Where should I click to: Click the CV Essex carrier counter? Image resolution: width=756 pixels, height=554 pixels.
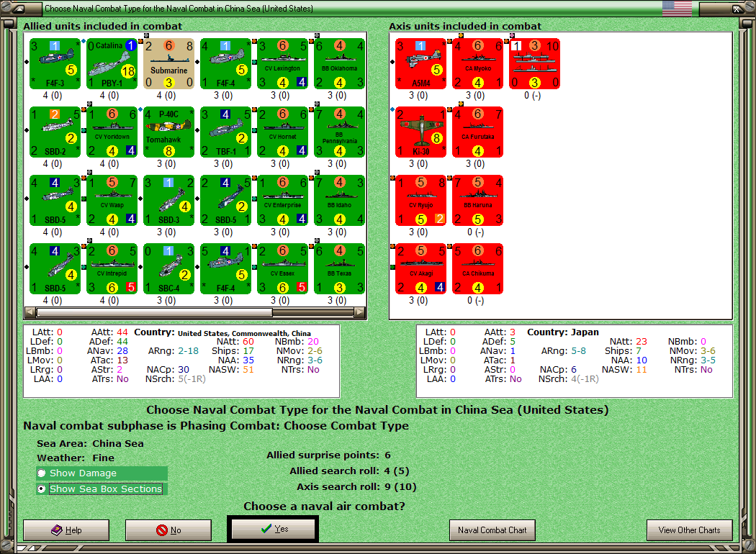click(282, 269)
